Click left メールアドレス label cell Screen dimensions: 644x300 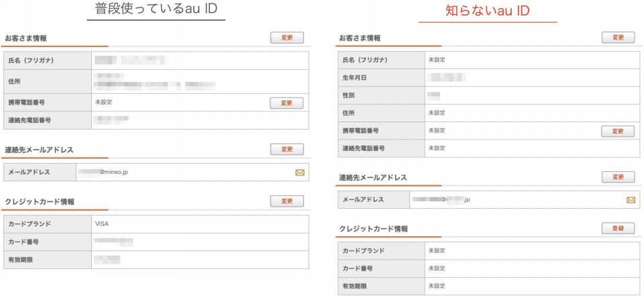coord(40,172)
